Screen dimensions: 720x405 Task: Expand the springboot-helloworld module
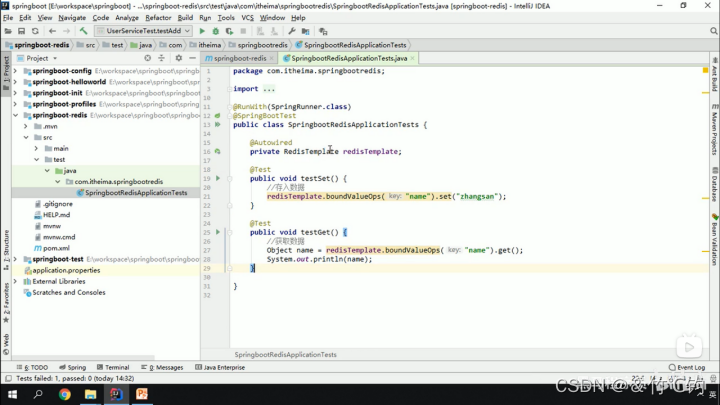click(x=15, y=82)
